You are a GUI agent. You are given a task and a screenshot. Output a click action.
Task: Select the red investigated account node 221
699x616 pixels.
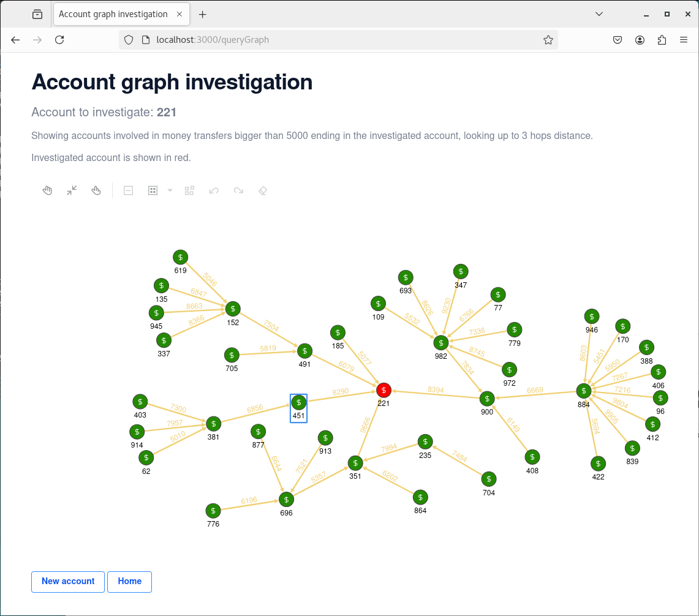tap(384, 390)
